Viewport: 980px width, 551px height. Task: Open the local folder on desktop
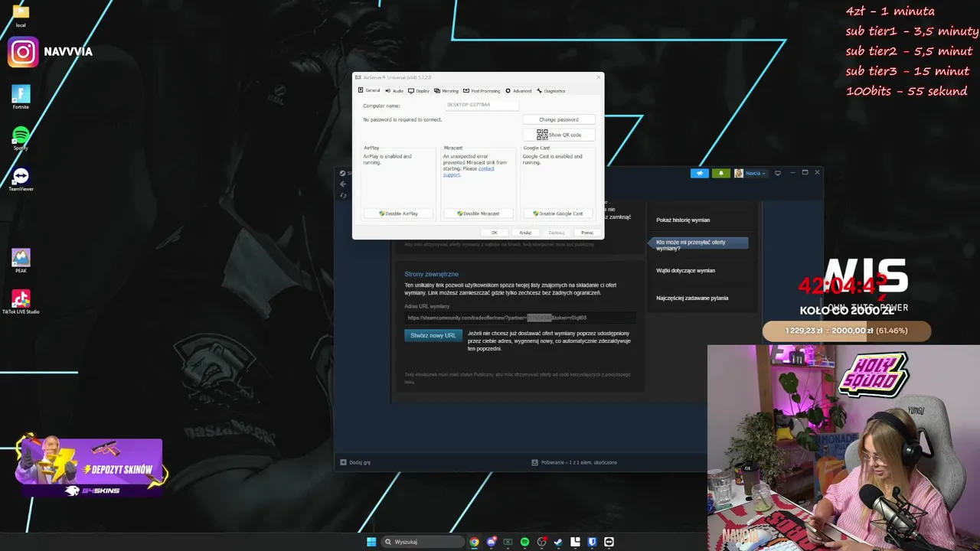tap(21, 15)
